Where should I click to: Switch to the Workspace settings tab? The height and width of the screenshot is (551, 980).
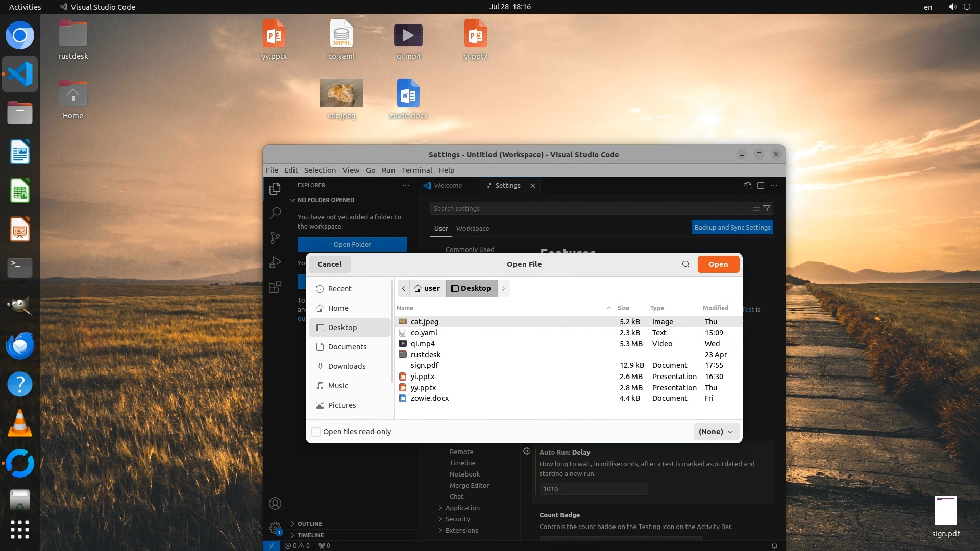tap(472, 229)
